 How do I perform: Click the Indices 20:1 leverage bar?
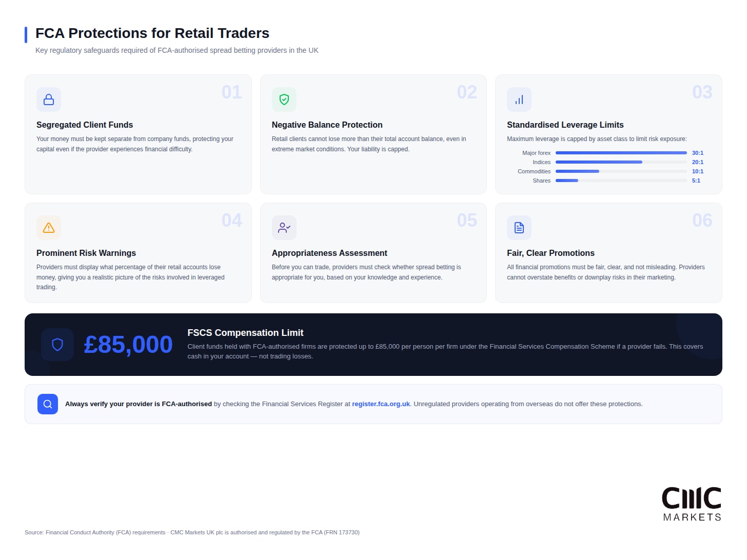coord(599,162)
